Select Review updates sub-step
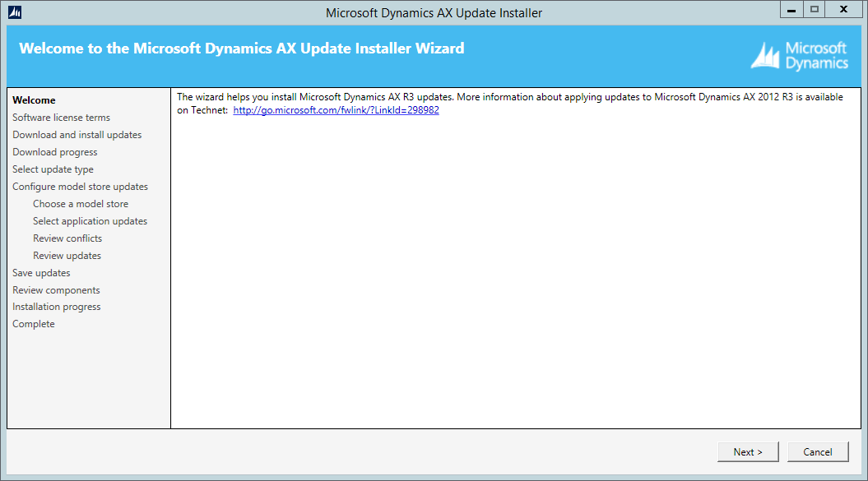The image size is (868, 481). [x=67, y=256]
